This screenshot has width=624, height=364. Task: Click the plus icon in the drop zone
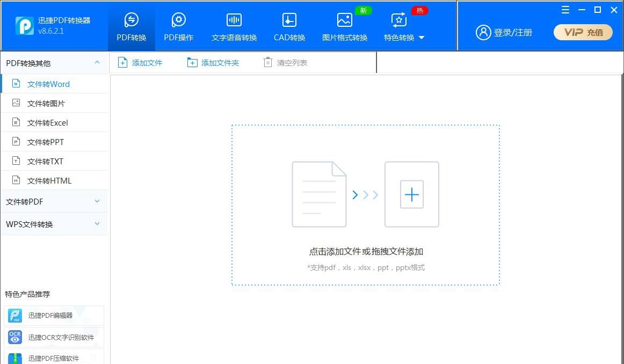tap(411, 194)
